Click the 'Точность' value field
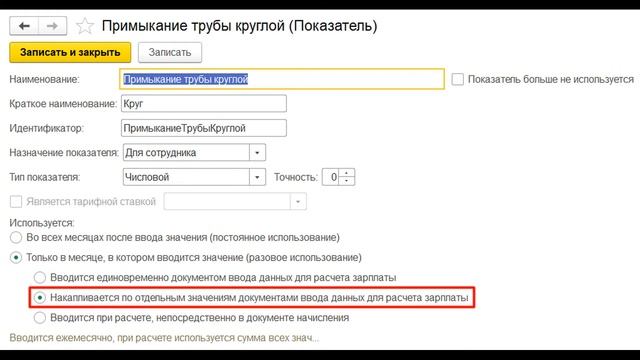This screenshot has height=360, width=640. pyautogui.click(x=331, y=177)
